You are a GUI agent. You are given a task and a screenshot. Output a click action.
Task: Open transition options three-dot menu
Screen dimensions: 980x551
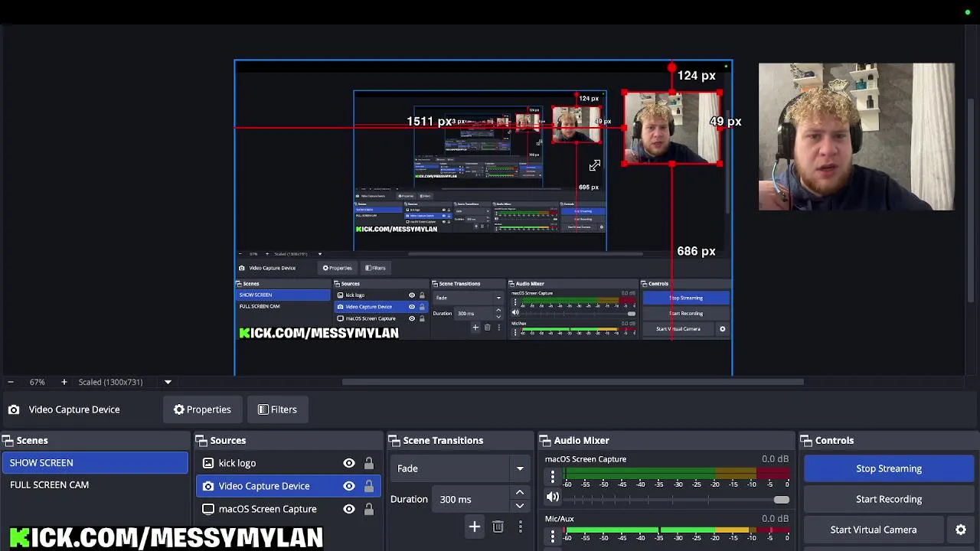click(x=521, y=527)
